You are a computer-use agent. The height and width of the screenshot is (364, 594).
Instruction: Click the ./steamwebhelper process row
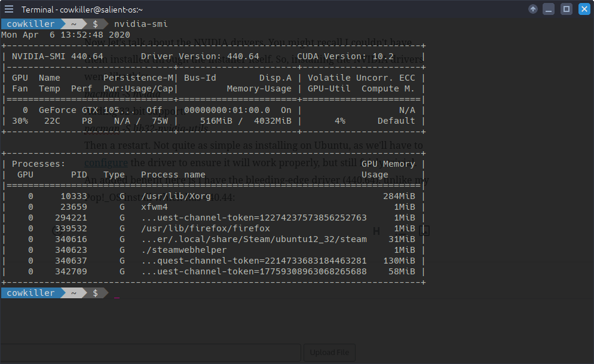coord(184,250)
